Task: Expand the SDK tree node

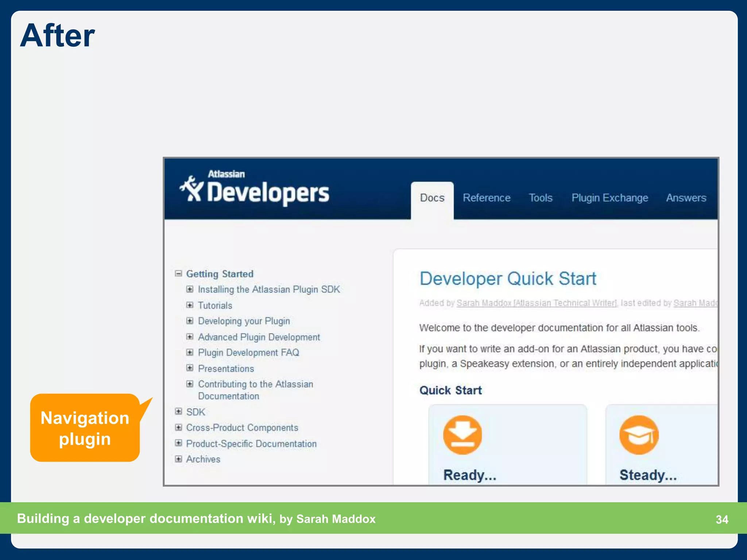Action: (178, 411)
